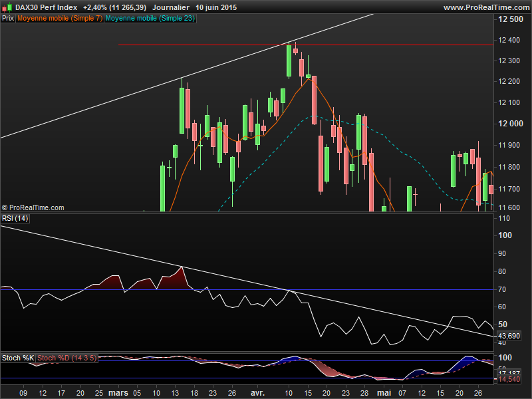Click the avr. month label on time axis
Screen dimensions: 532x399
[x=257, y=393]
